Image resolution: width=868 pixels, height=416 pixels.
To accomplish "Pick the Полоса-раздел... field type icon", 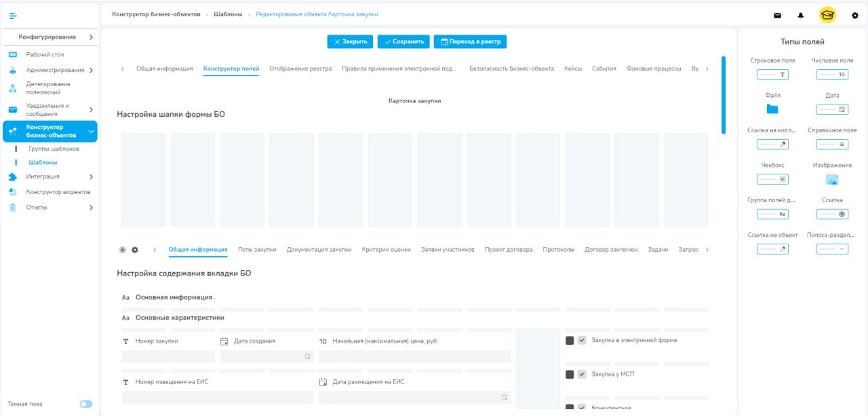I will pyautogui.click(x=832, y=249).
